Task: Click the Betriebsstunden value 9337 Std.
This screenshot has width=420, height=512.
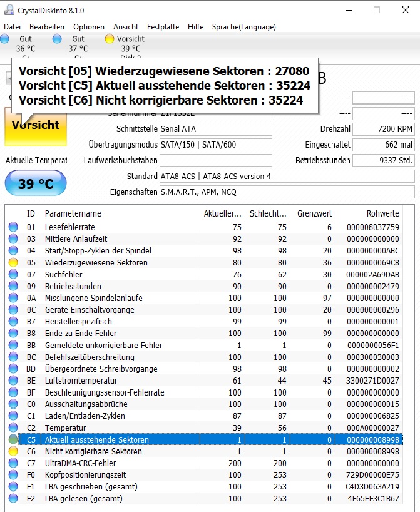Action: point(384,160)
